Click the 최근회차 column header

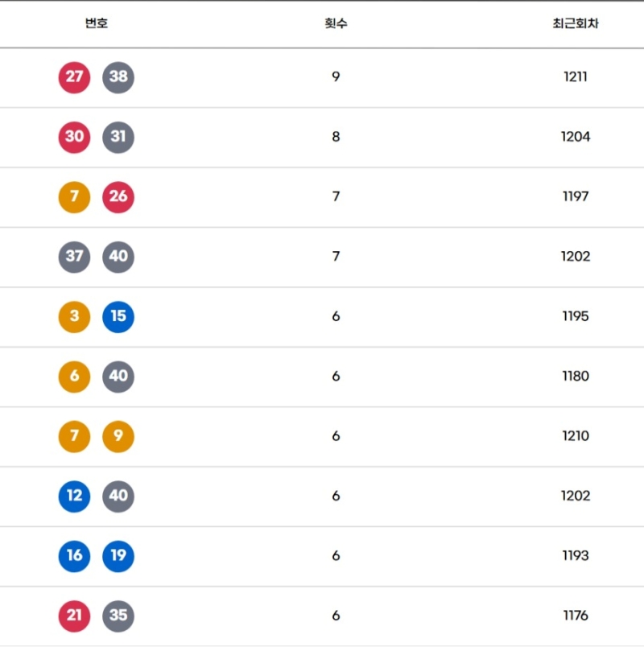pyautogui.click(x=575, y=23)
